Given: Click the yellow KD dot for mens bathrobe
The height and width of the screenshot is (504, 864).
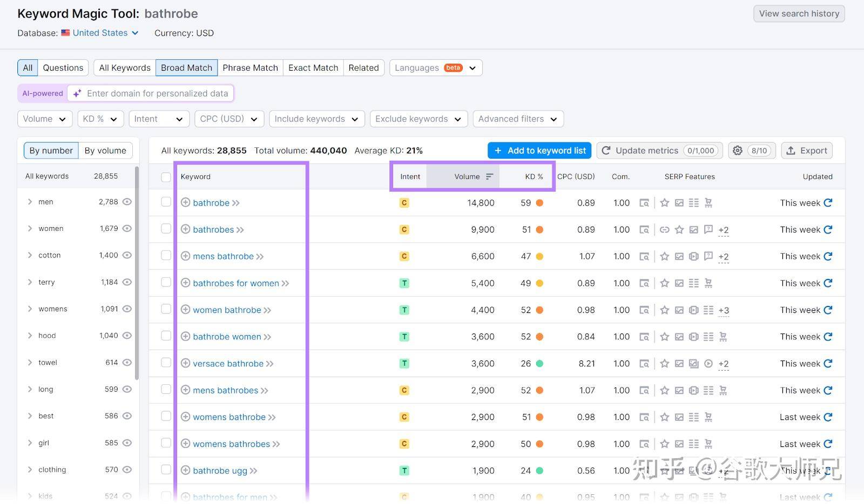Looking at the screenshot, I should (x=539, y=256).
